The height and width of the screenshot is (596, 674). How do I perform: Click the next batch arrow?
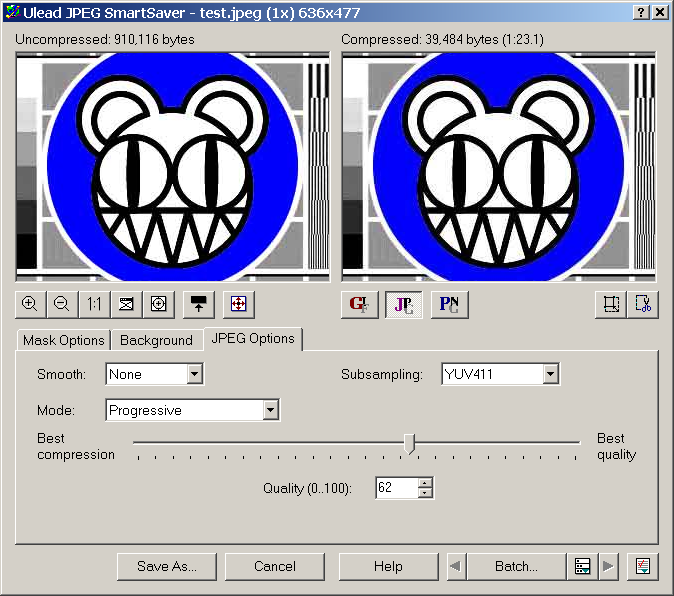[608, 566]
